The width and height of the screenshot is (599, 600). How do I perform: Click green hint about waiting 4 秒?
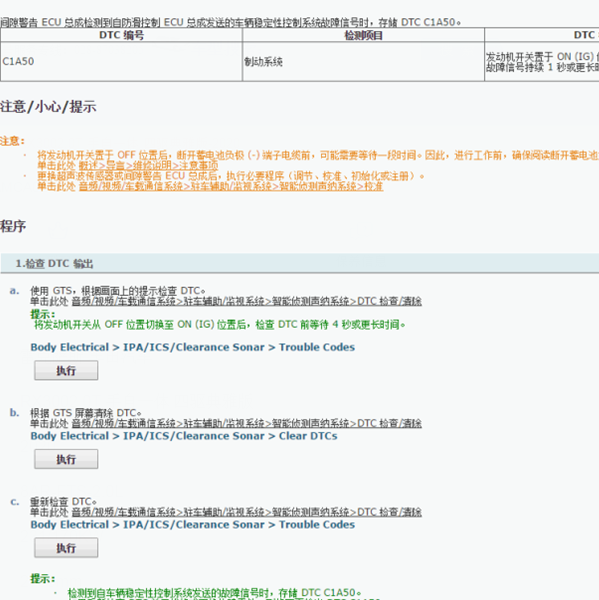[x=220, y=324]
